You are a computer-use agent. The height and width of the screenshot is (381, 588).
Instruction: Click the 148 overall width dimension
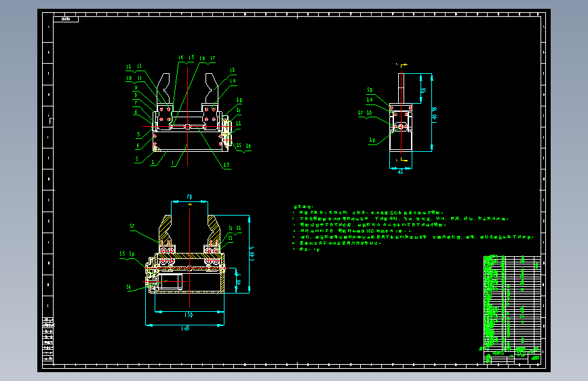[185, 329]
